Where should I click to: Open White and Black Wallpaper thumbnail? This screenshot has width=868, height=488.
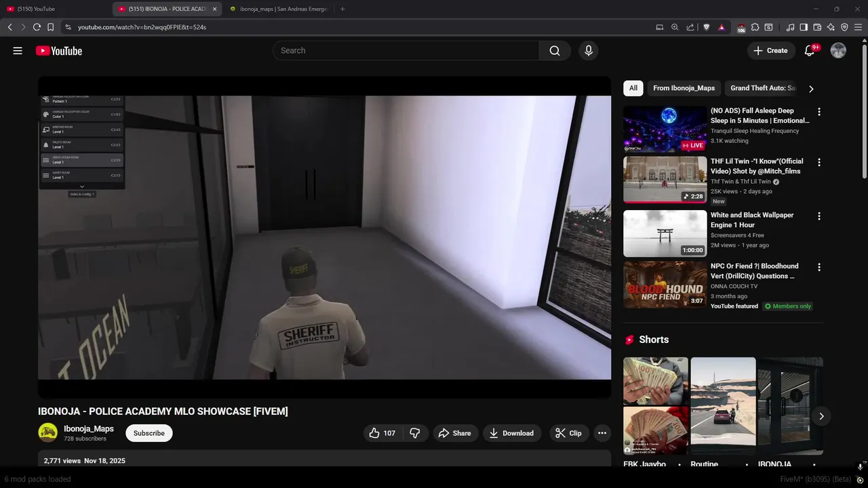point(665,233)
